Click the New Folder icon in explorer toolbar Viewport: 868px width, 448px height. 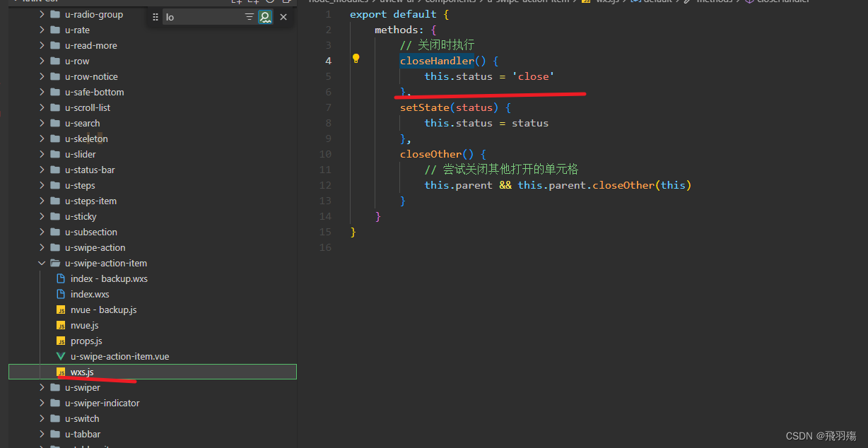tap(253, 2)
